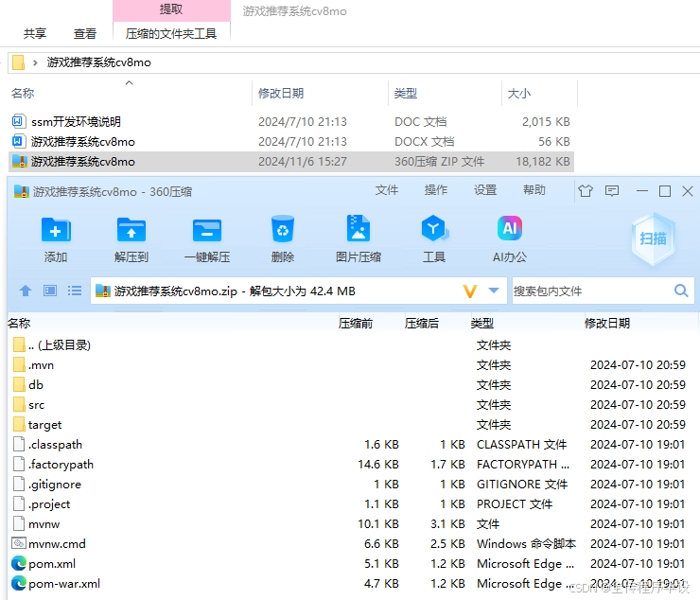Sort archive list by 压缩前 column
Screen dimensions: 700x600
click(x=356, y=323)
